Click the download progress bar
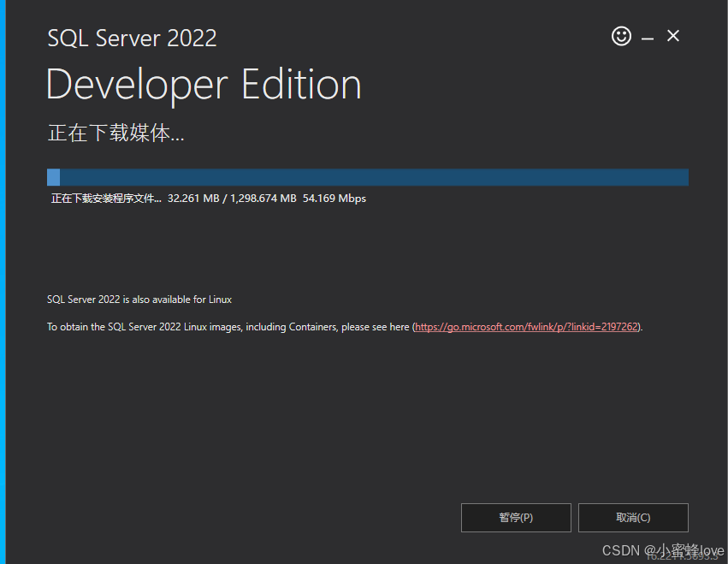The image size is (728, 564). pos(368,177)
